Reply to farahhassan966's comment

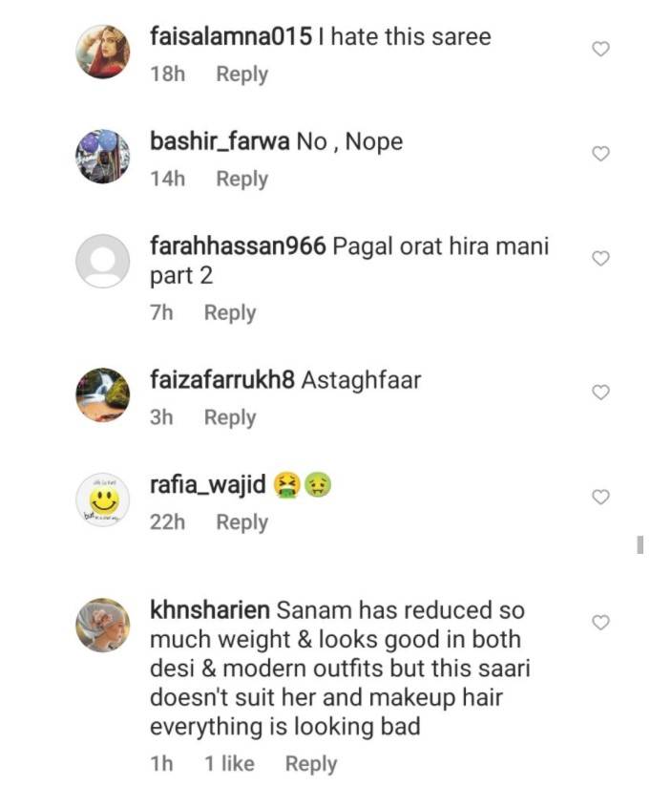230,313
